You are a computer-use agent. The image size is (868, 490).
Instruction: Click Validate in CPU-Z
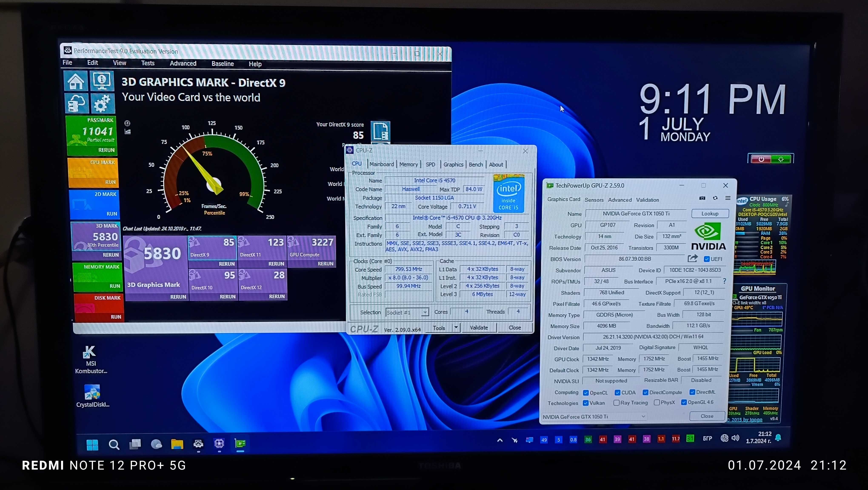point(478,327)
